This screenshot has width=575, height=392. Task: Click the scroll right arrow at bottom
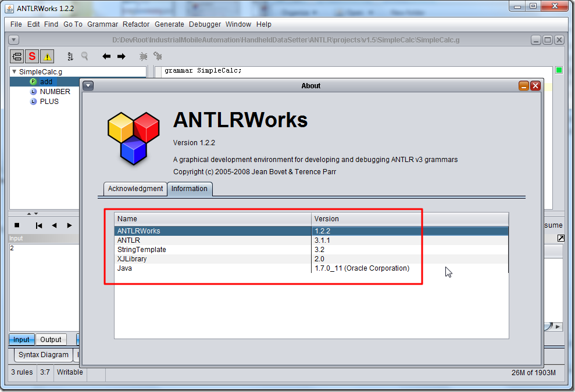(x=558, y=326)
